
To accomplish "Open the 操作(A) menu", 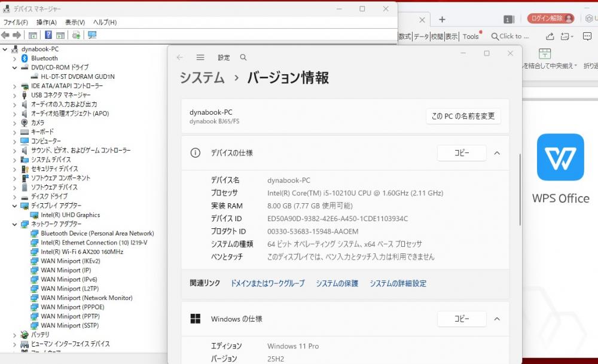I will (x=47, y=22).
